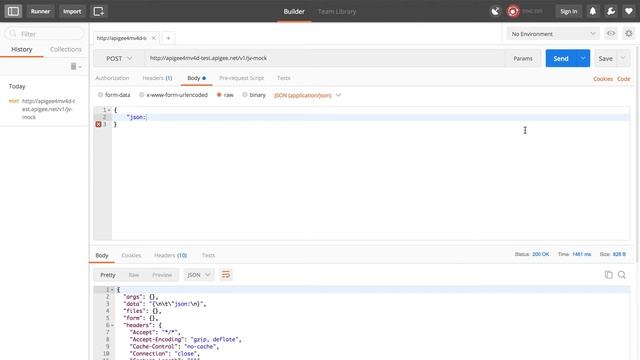Screen dimensions: 640x360
Task: Click the filter search magnifier icon
Action: pos(13,33)
